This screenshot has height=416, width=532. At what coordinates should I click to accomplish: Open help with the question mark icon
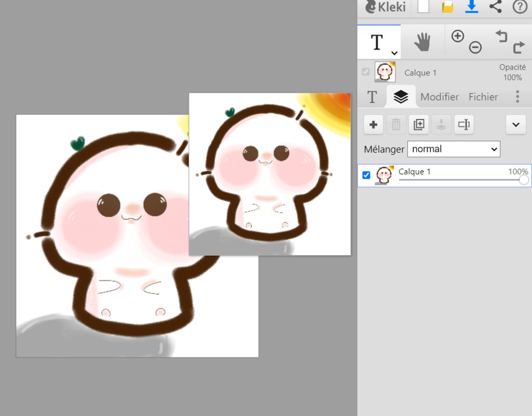coord(520,6)
